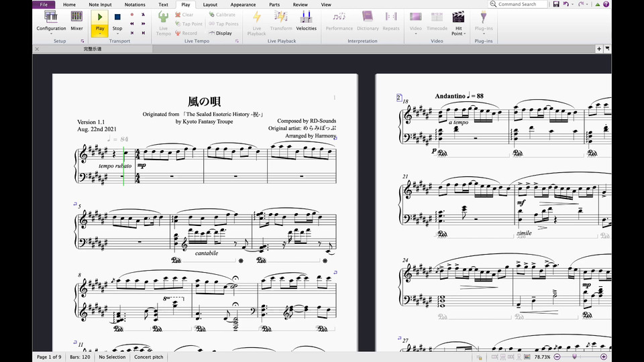Expand the Hit Point dropdown arrow
The height and width of the screenshot is (362, 644).
(464, 34)
